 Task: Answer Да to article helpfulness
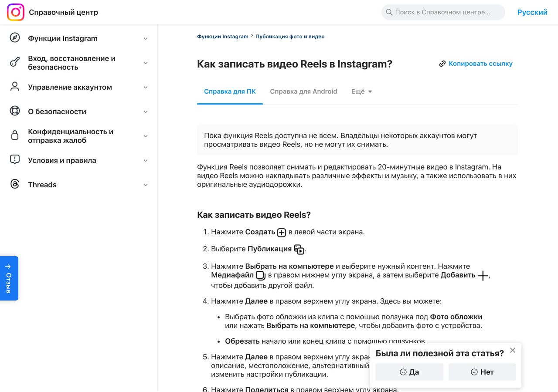(409, 372)
